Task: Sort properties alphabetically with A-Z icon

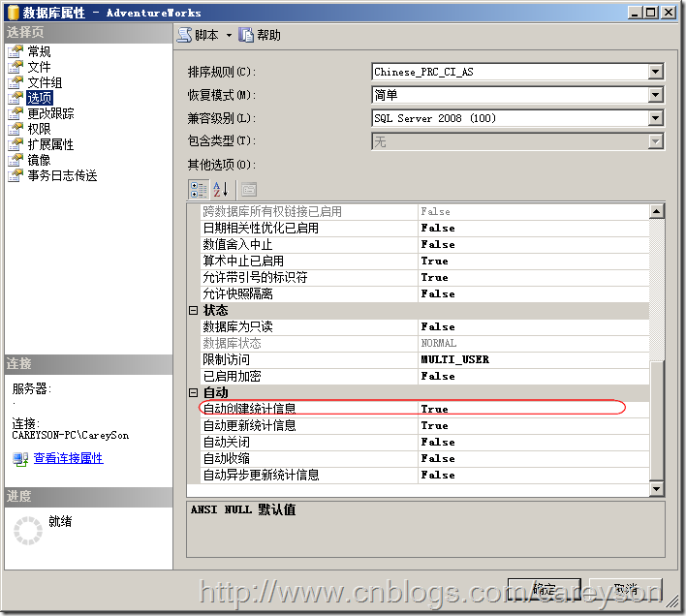Action: click(x=221, y=190)
